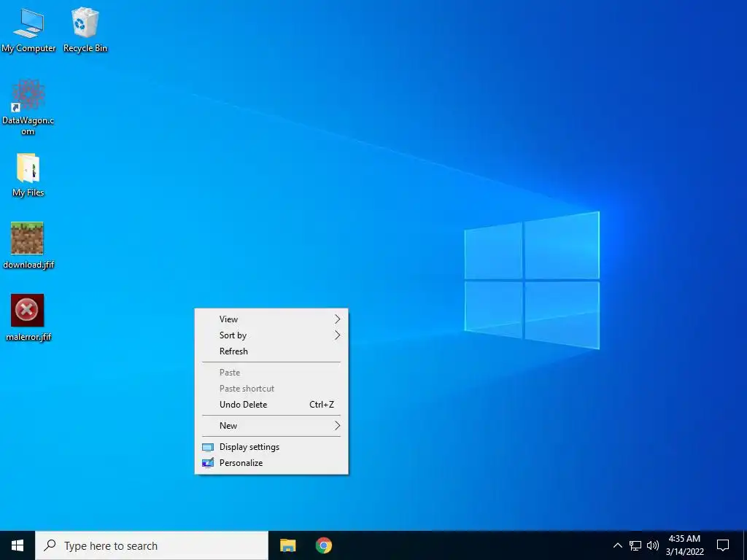Click the arrow beside View
This screenshot has height=560, width=747.
pos(337,319)
